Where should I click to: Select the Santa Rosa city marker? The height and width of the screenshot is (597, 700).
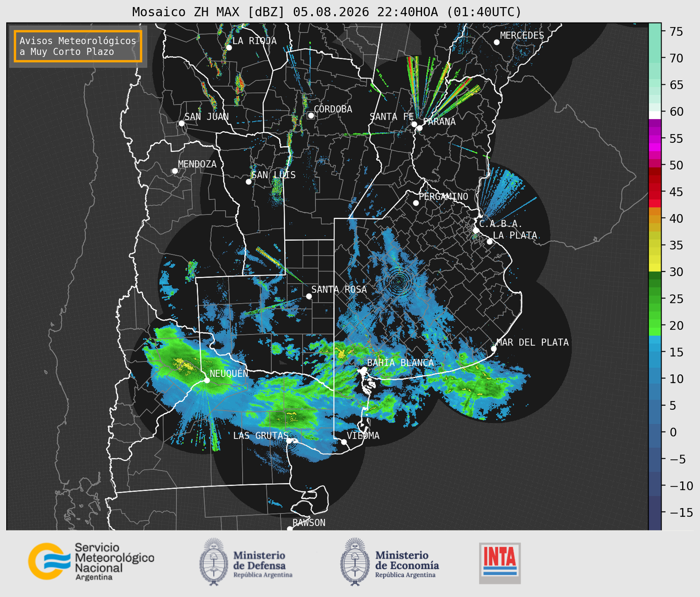coord(309,296)
